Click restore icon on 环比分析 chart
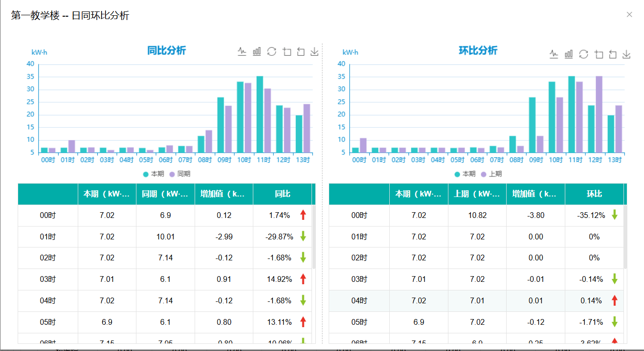Viewport: 644px width, 351px height. pyautogui.click(x=583, y=54)
